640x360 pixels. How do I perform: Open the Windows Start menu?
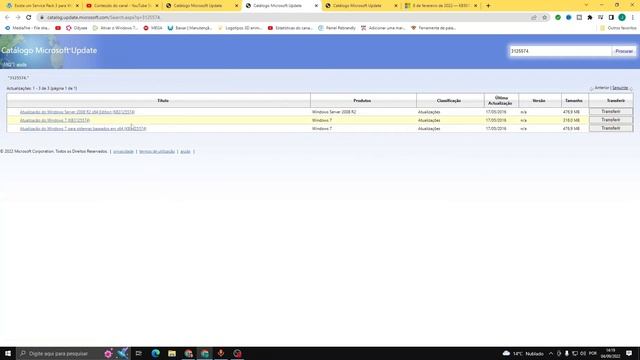(x=8, y=353)
